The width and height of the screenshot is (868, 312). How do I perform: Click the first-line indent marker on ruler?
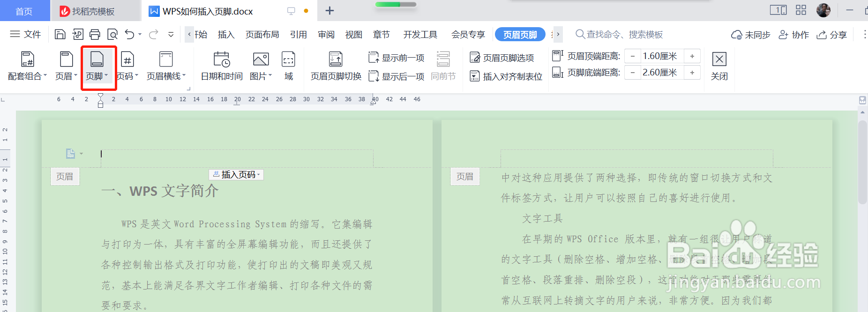pos(100,96)
